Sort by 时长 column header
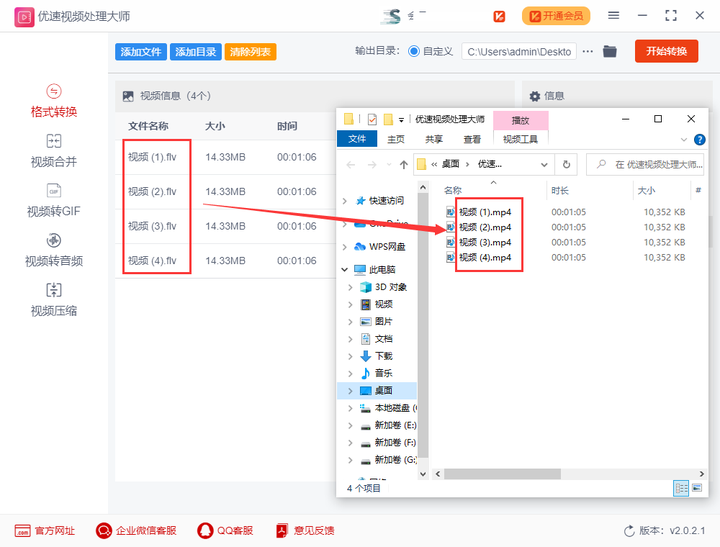The height and width of the screenshot is (547, 720). (x=560, y=190)
